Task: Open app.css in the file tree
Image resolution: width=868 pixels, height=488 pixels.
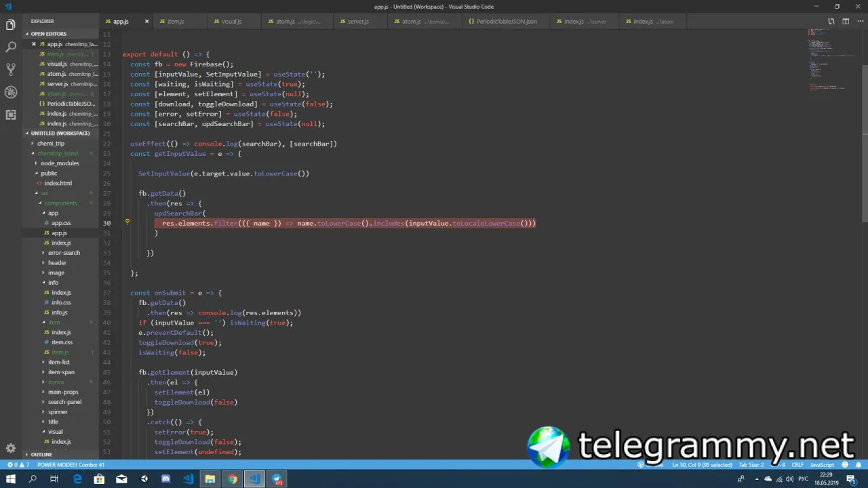Action: 61,223
